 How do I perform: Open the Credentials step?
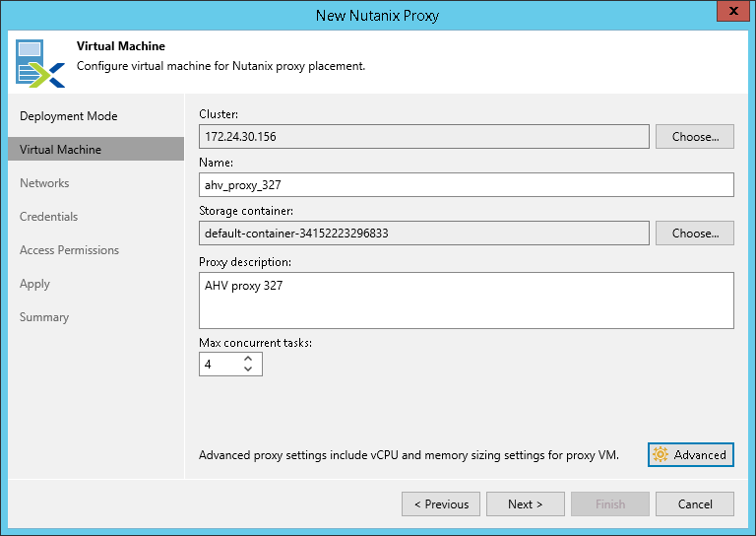tap(49, 217)
